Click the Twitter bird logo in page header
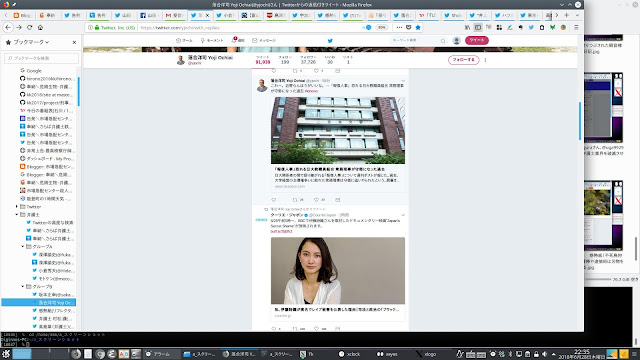640x360 pixels. tap(330, 40)
